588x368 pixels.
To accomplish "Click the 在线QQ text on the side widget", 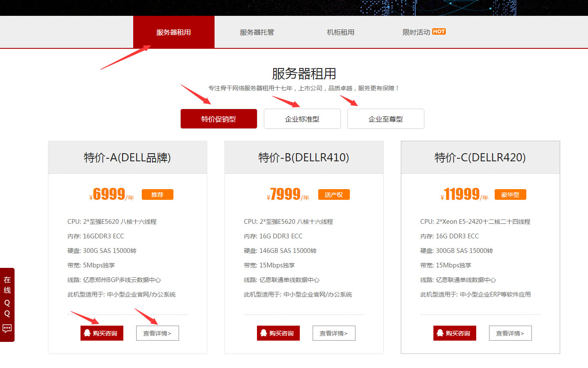I will [7, 297].
